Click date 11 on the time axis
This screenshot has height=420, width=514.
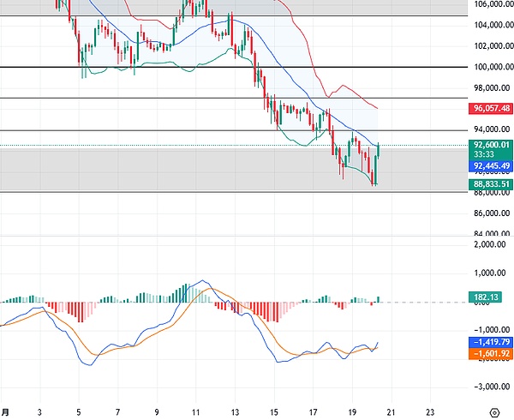[196, 410]
